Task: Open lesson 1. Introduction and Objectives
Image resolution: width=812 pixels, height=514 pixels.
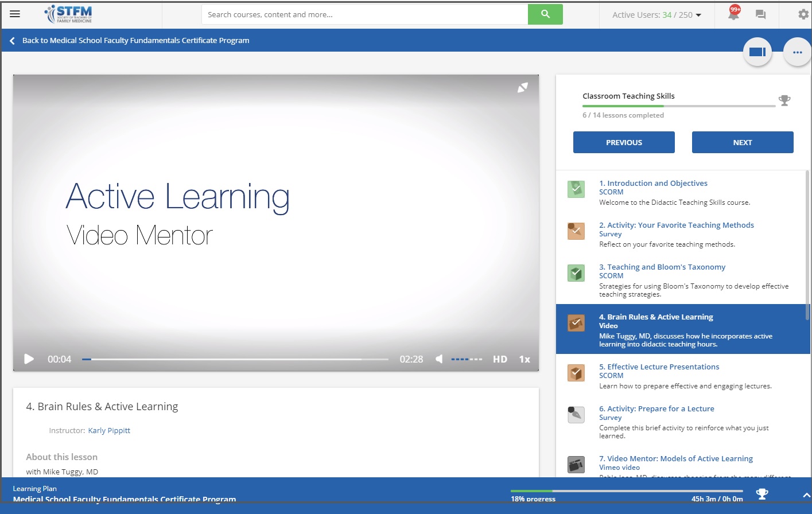Action: click(x=653, y=184)
